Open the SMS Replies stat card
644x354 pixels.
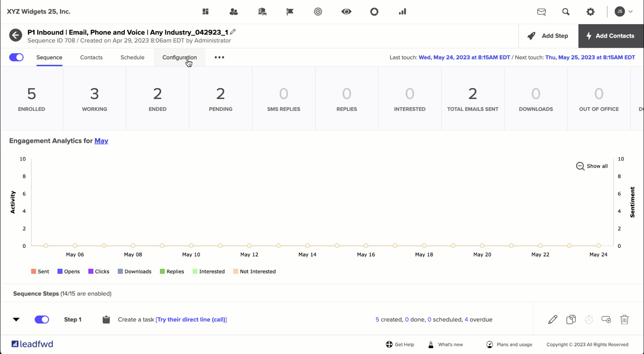284,99
